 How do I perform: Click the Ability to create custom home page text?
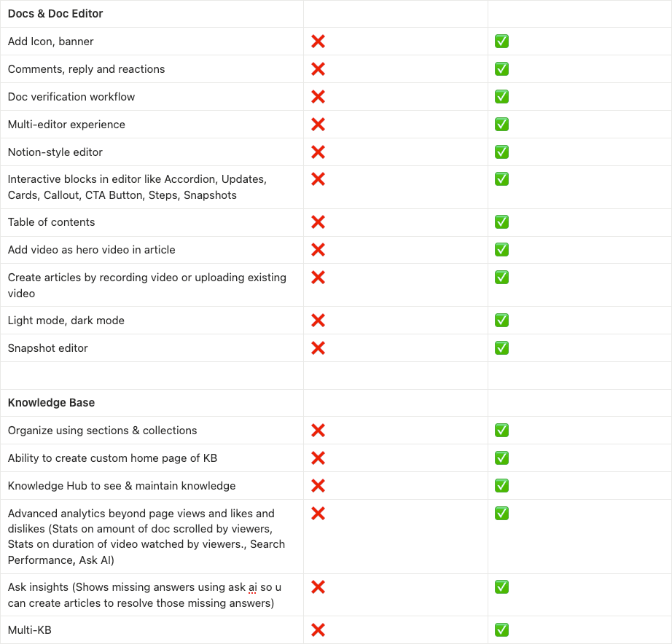112,458
